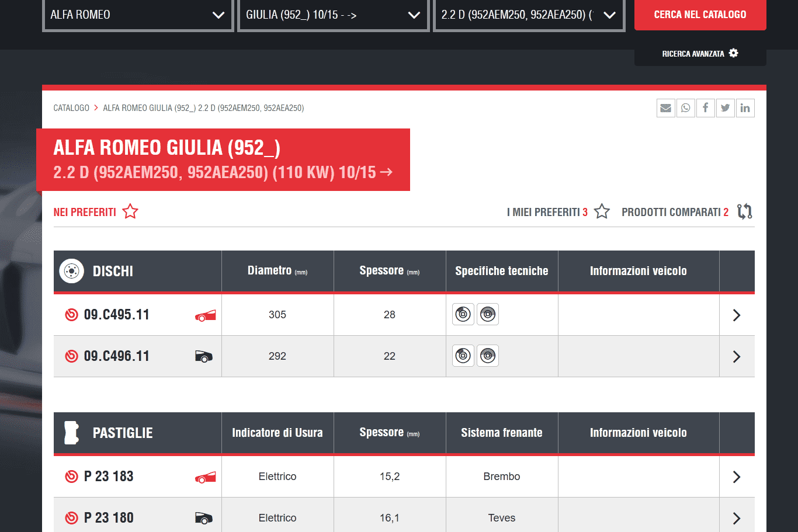
Task: Click the compare arrows icon beside PRODOTTI COMPARATI
Action: coord(745,211)
